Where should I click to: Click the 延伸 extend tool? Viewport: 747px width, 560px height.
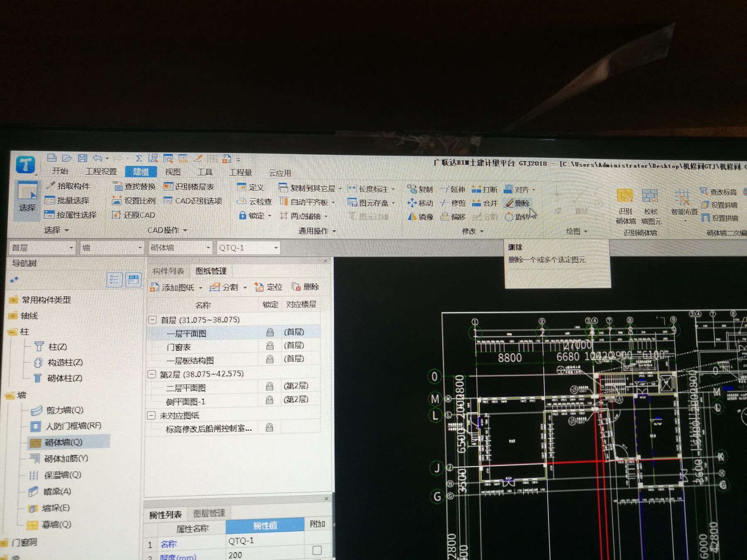pos(453,189)
